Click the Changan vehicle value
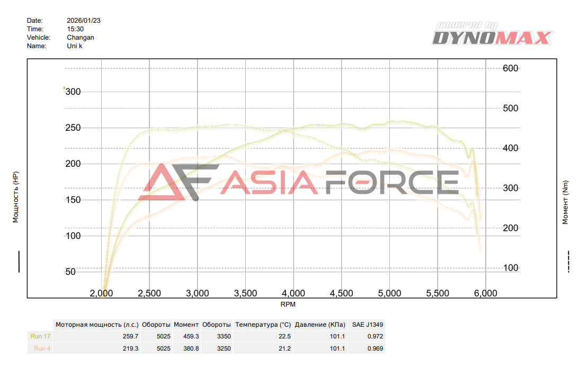Viewport: 588px width, 367px height. click(x=80, y=38)
